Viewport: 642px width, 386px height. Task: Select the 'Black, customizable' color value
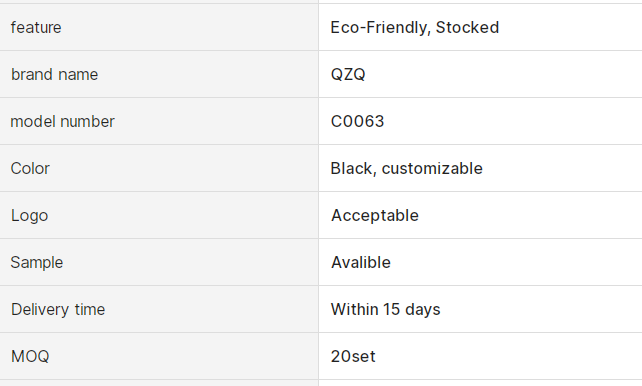[x=407, y=169]
